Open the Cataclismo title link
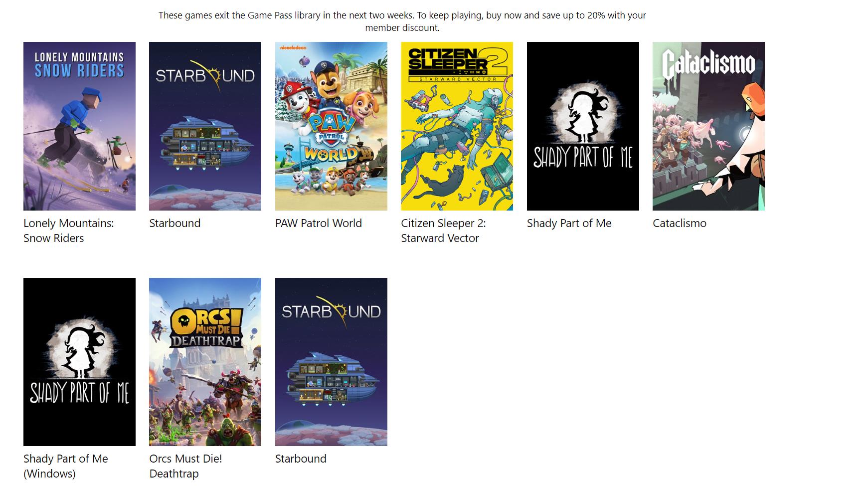The height and width of the screenshot is (486, 868). (679, 223)
